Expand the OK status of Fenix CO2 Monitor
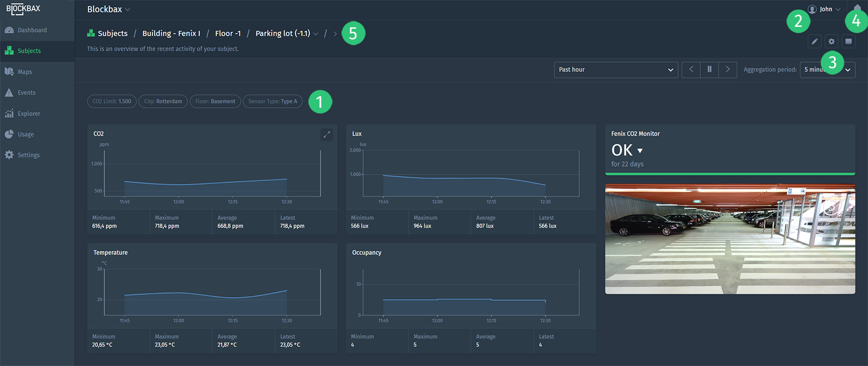Screen dimensions: 868x366 coord(640,151)
